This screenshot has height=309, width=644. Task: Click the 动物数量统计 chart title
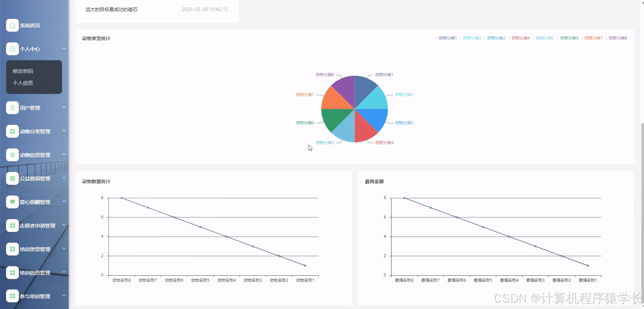coord(96,181)
